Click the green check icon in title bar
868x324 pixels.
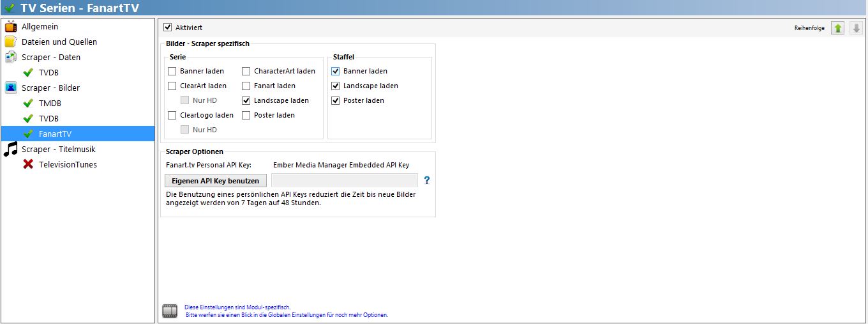tap(10, 8)
